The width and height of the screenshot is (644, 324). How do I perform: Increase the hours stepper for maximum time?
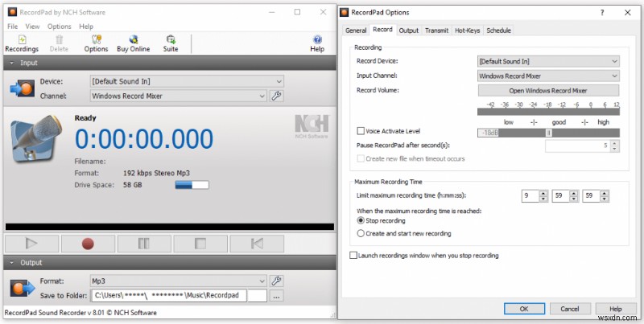point(543,194)
